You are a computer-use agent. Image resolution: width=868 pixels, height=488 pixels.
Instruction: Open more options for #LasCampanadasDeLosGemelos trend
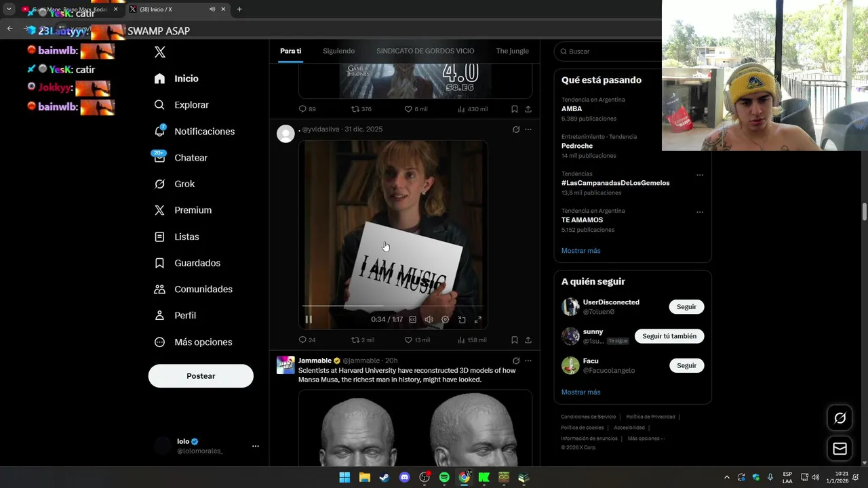click(x=700, y=175)
